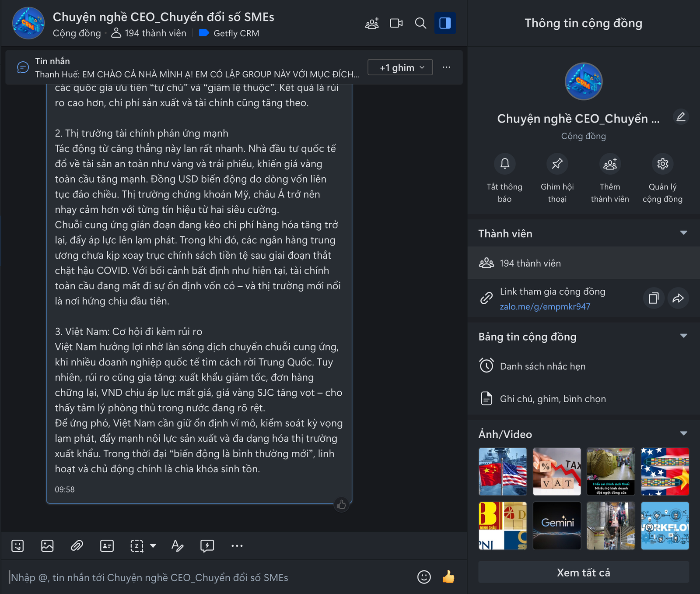The image size is (700, 594).
Task: Open Ghi chú, ghim, bình chọn
Action: [553, 399]
